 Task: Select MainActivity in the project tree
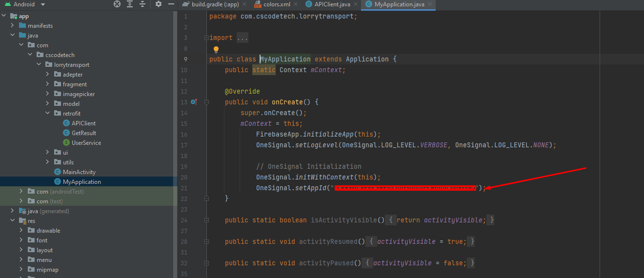tap(79, 172)
